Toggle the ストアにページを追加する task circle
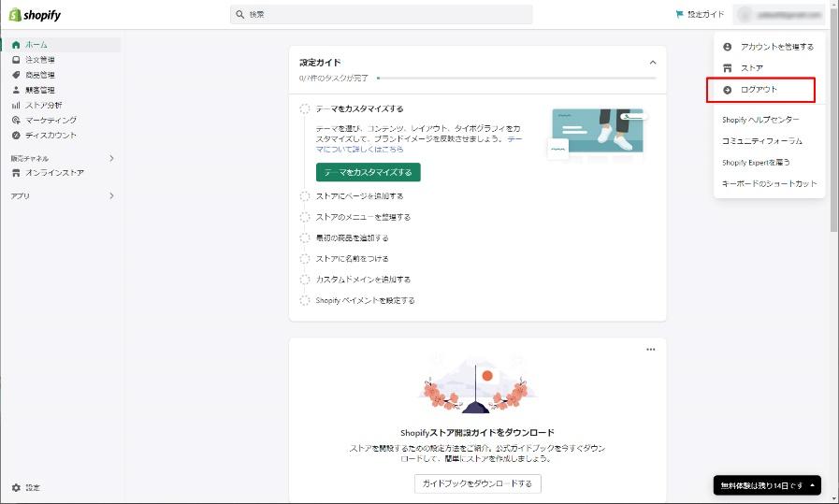 (305, 196)
